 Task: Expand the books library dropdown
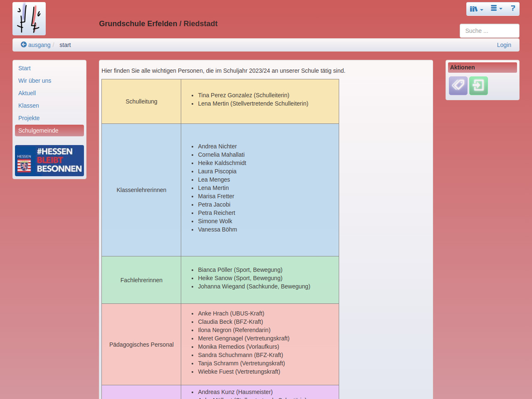[476, 9]
